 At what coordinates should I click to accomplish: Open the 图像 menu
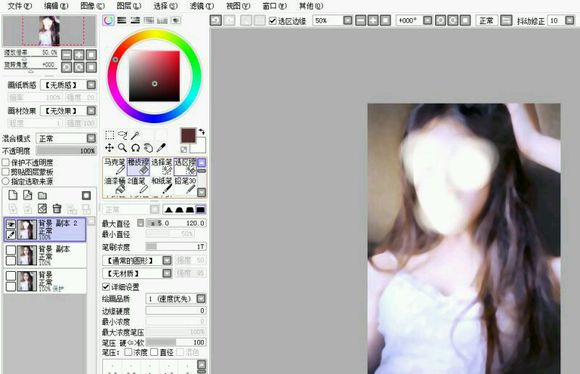tap(92, 6)
